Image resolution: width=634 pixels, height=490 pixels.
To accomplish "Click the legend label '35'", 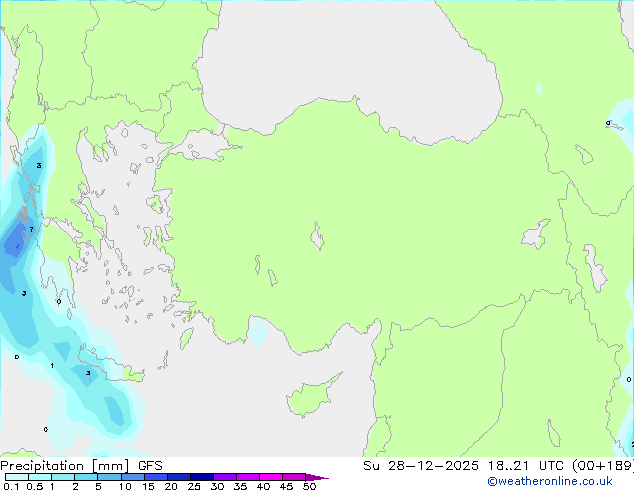I will coord(240,486).
